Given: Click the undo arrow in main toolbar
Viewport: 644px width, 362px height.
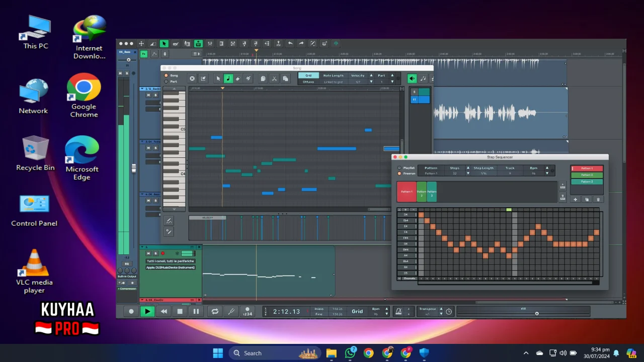Looking at the screenshot, I should coord(290,44).
